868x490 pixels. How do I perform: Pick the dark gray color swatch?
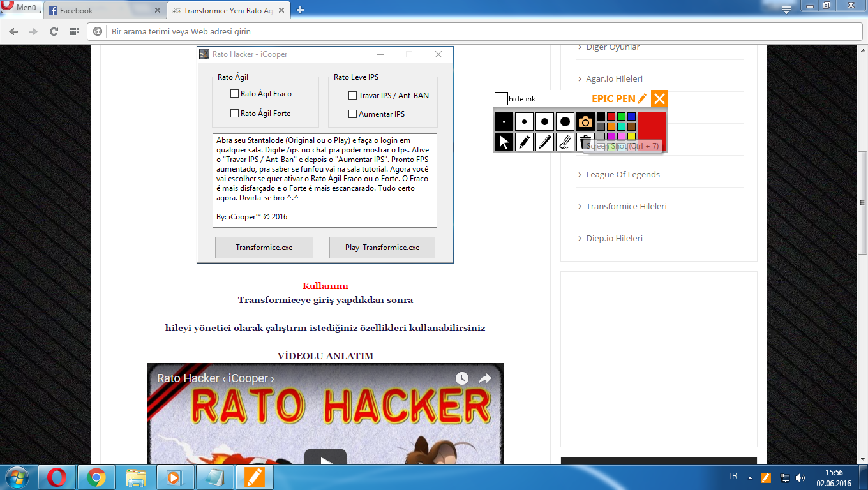coord(601,126)
